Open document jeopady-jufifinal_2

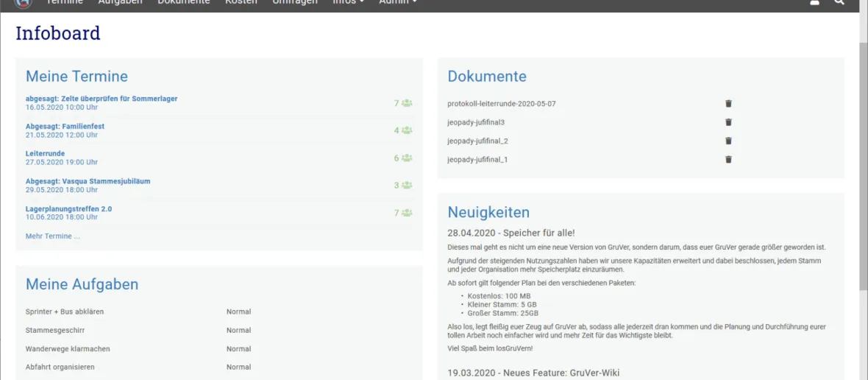coord(477,141)
